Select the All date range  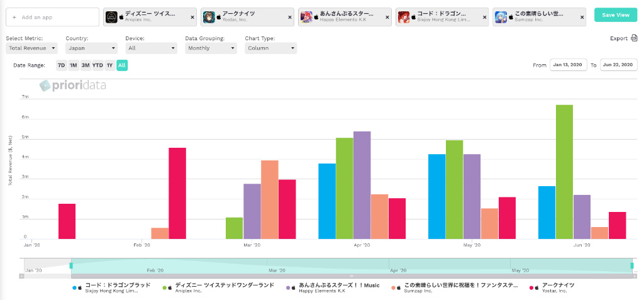[122, 65]
